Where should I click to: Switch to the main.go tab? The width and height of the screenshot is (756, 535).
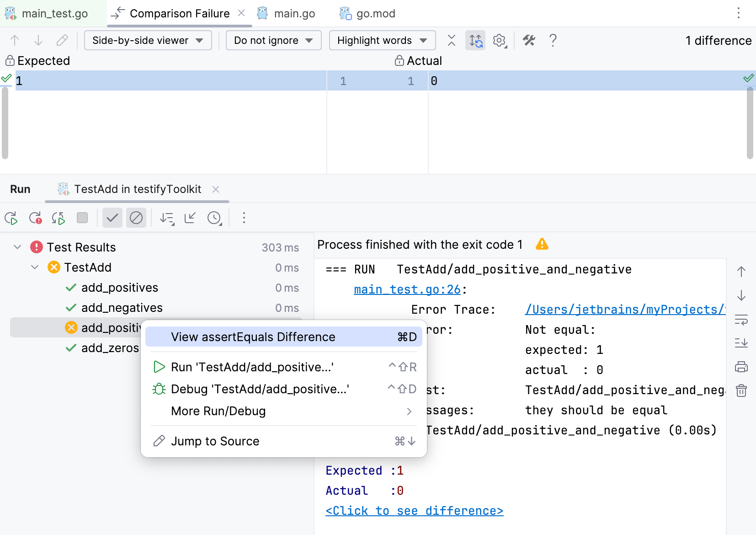tap(287, 14)
